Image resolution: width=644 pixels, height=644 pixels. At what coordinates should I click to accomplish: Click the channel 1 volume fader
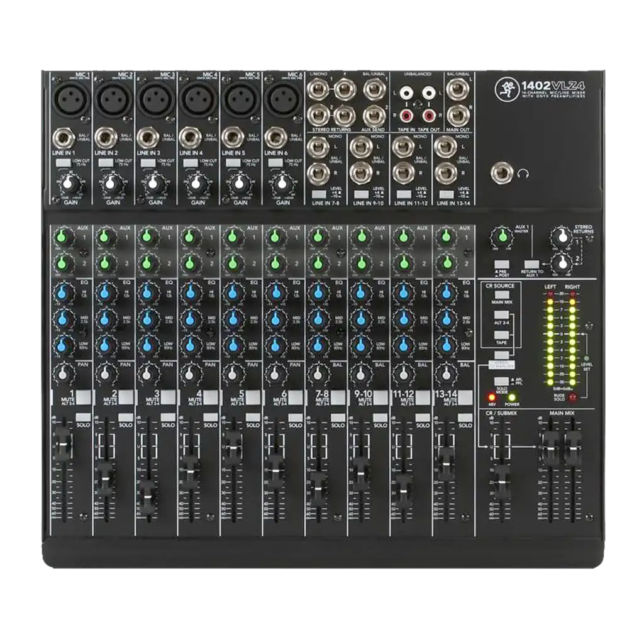(63, 445)
